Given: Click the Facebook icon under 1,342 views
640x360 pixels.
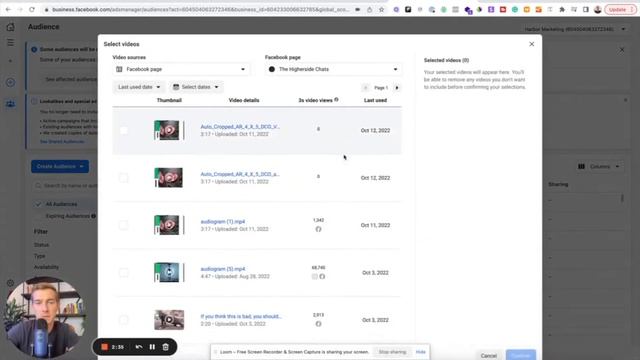Looking at the screenshot, I should (318, 229).
